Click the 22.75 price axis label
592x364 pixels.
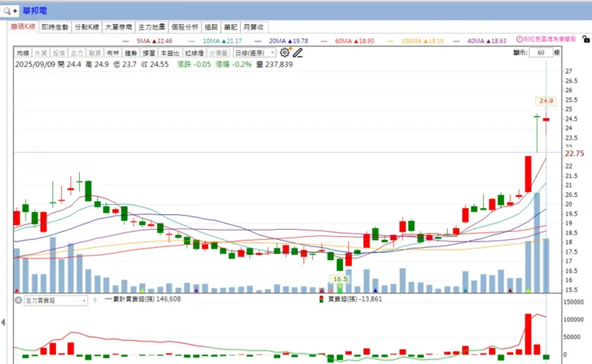pyautogui.click(x=574, y=154)
